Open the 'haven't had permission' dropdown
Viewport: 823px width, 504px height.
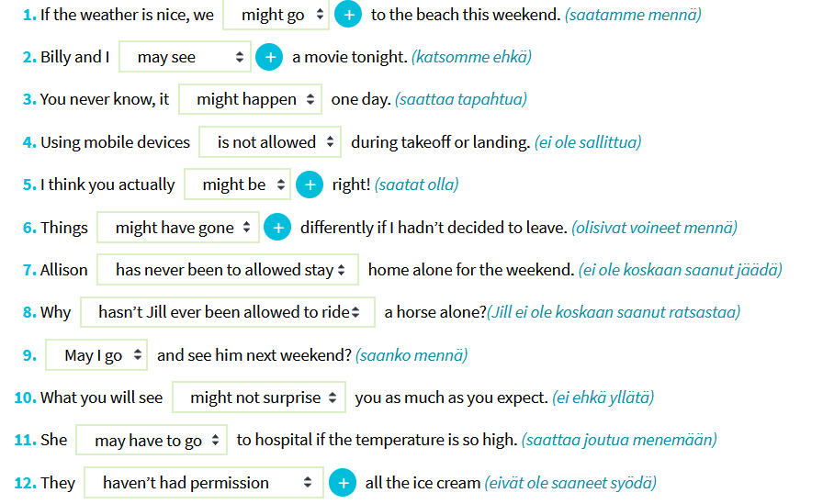click(204, 483)
